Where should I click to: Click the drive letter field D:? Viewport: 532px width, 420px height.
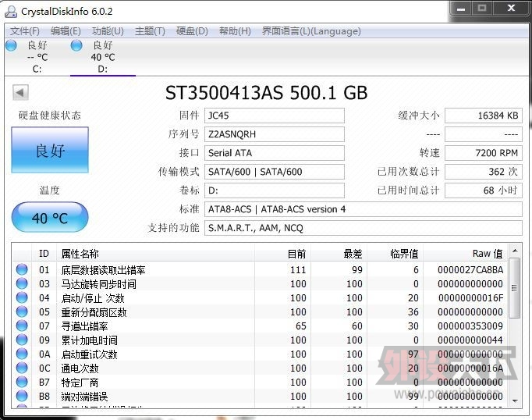pos(274,190)
